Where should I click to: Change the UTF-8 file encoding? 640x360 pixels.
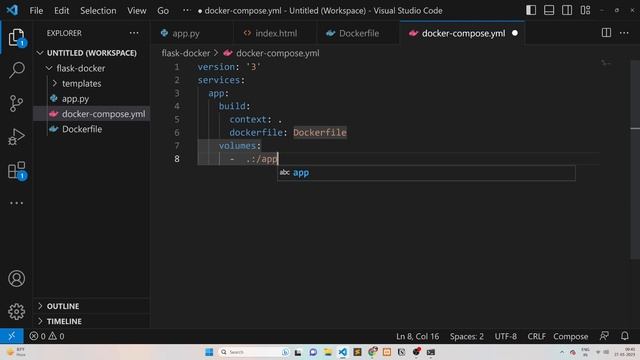coord(505,336)
